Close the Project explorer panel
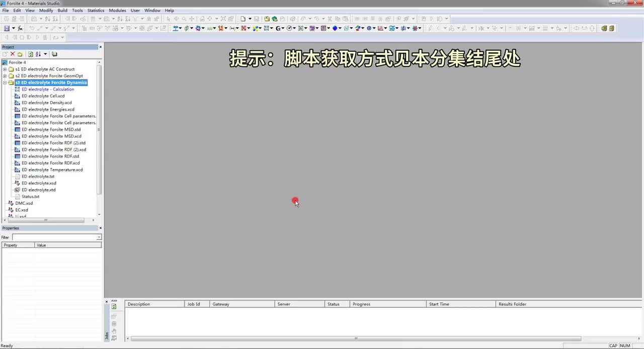The image size is (644, 349). click(x=100, y=47)
